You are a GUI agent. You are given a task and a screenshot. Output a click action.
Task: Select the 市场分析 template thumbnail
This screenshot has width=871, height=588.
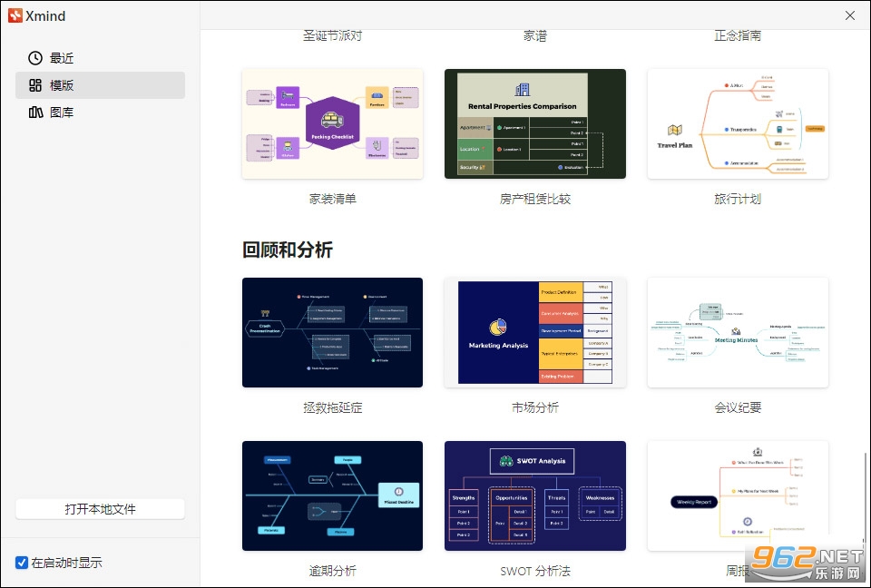point(535,332)
